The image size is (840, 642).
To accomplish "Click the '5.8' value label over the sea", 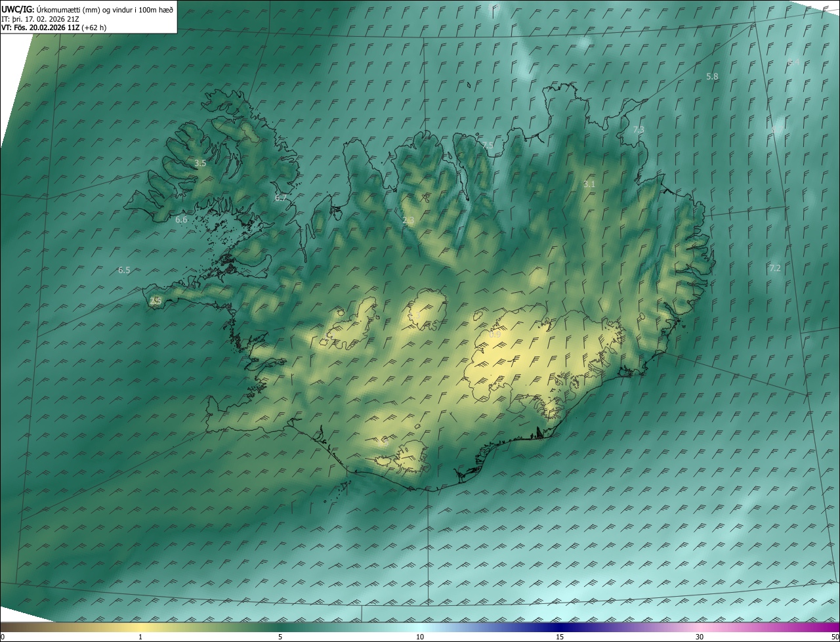I will 712,76.
